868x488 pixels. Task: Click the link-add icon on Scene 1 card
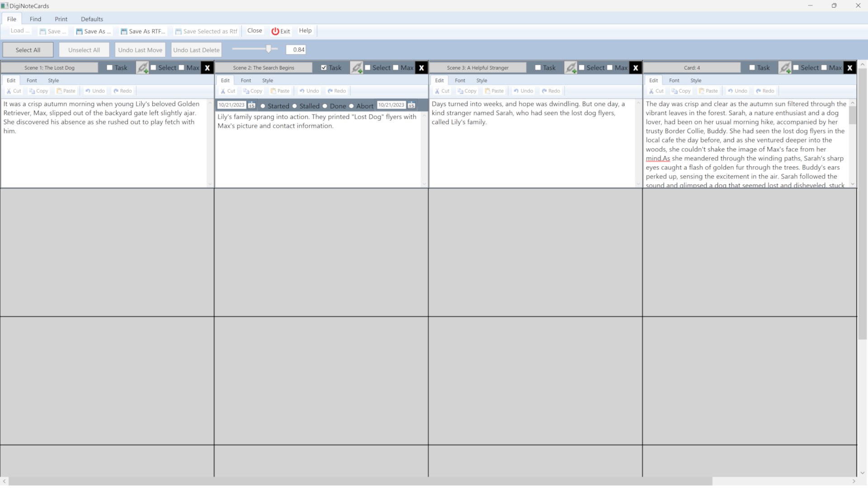[142, 68]
